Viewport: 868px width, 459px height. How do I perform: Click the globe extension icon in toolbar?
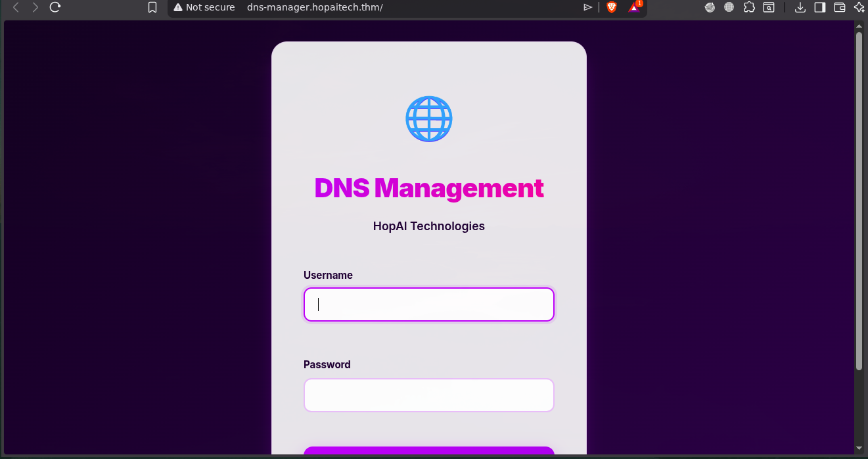[729, 7]
